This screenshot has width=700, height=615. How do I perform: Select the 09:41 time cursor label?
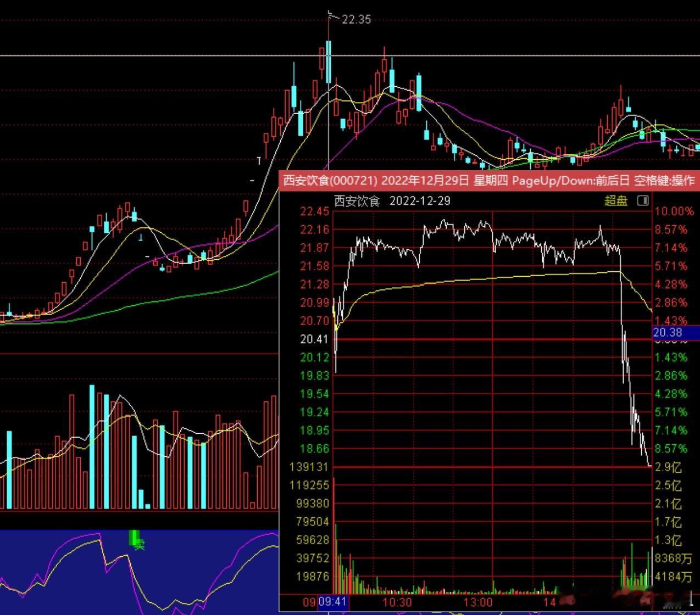tap(333, 602)
